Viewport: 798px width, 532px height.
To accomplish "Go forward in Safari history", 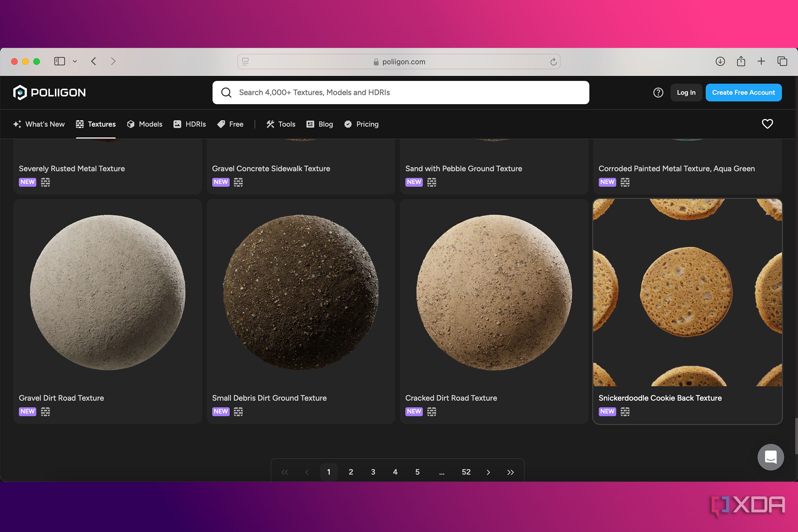I will (x=113, y=61).
